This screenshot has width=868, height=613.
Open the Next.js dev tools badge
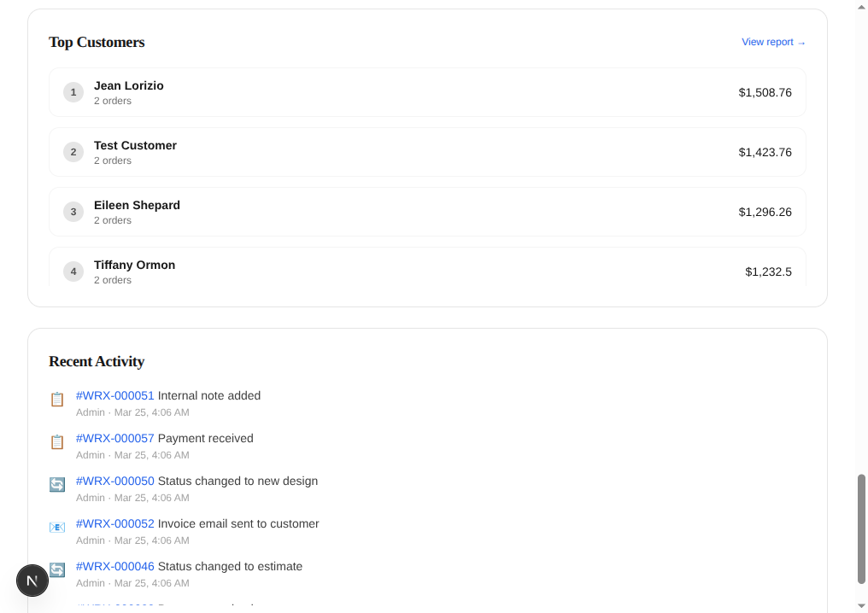[x=32, y=580]
